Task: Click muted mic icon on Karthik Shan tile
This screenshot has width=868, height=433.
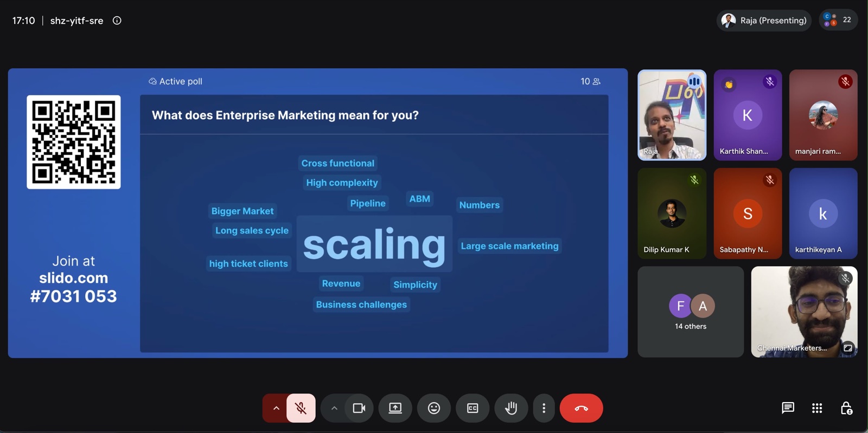Action: click(770, 82)
